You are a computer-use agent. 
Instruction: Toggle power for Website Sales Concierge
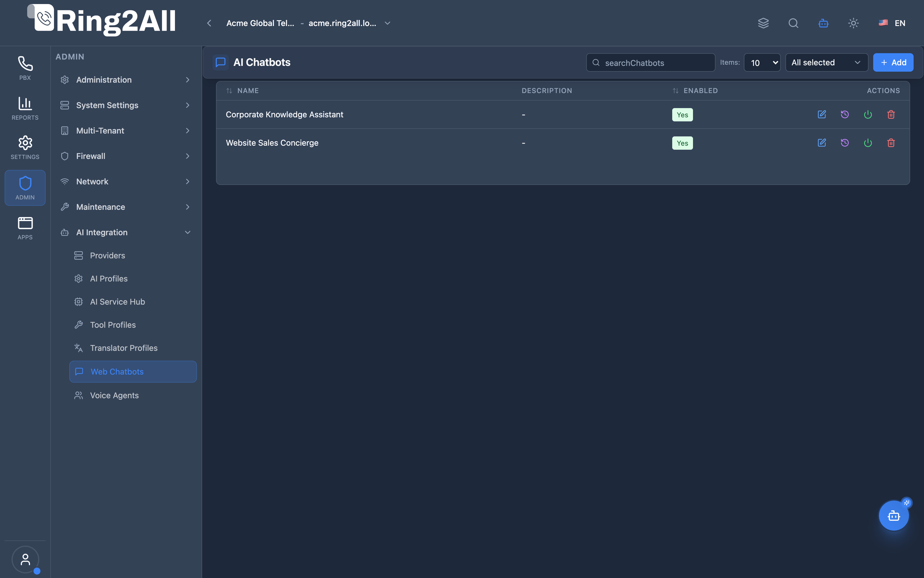click(868, 142)
